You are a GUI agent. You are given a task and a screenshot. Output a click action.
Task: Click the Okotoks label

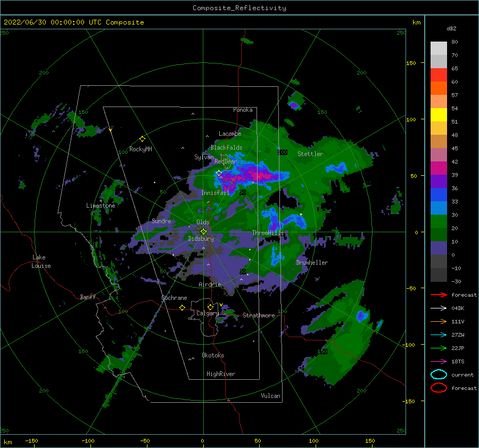click(x=213, y=355)
